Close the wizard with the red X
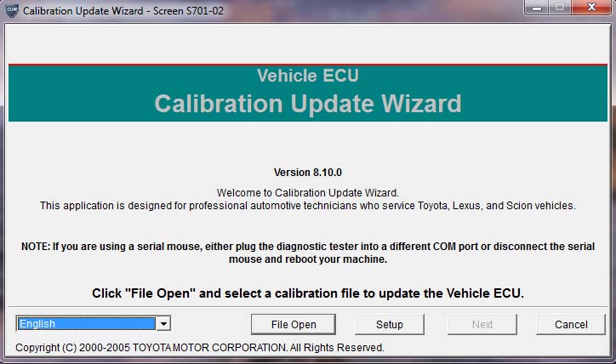This screenshot has height=364, width=616. click(x=591, y=8)
